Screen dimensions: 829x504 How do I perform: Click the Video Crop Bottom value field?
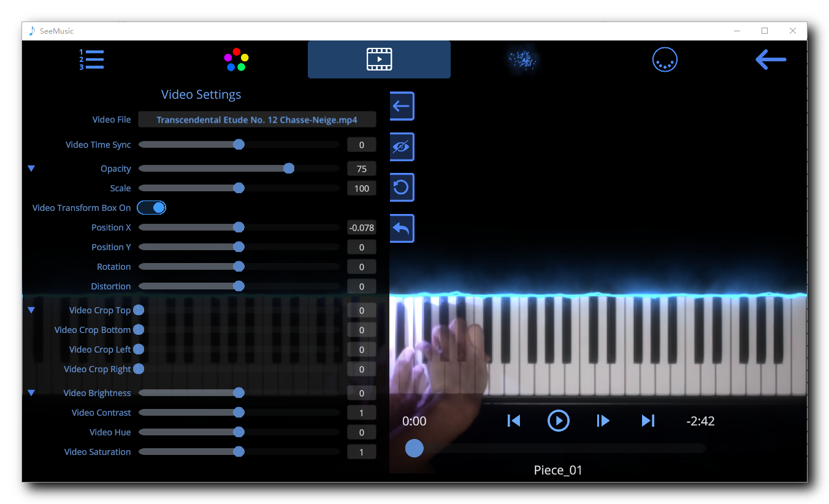pyautogui.click(x=362, y=330)
